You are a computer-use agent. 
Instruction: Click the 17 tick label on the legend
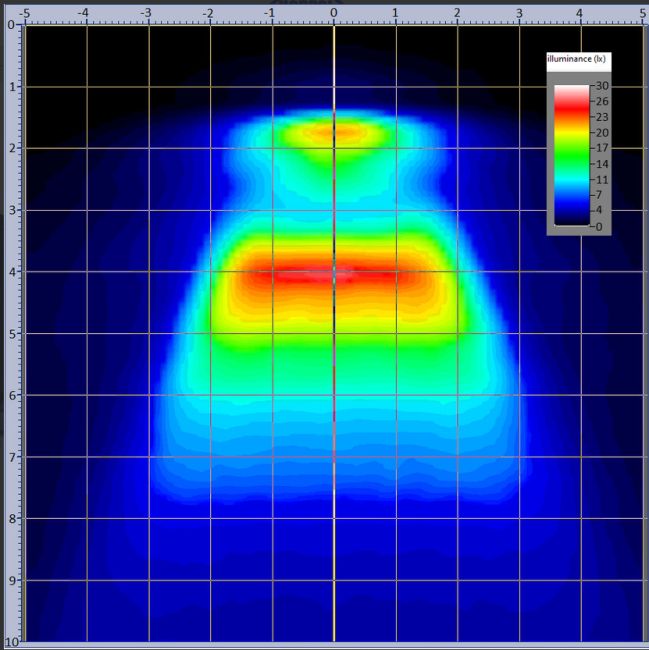coord(602,148)
